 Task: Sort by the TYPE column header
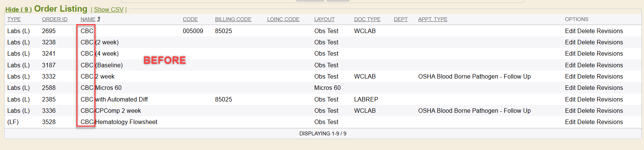click(x=14, y=19)
